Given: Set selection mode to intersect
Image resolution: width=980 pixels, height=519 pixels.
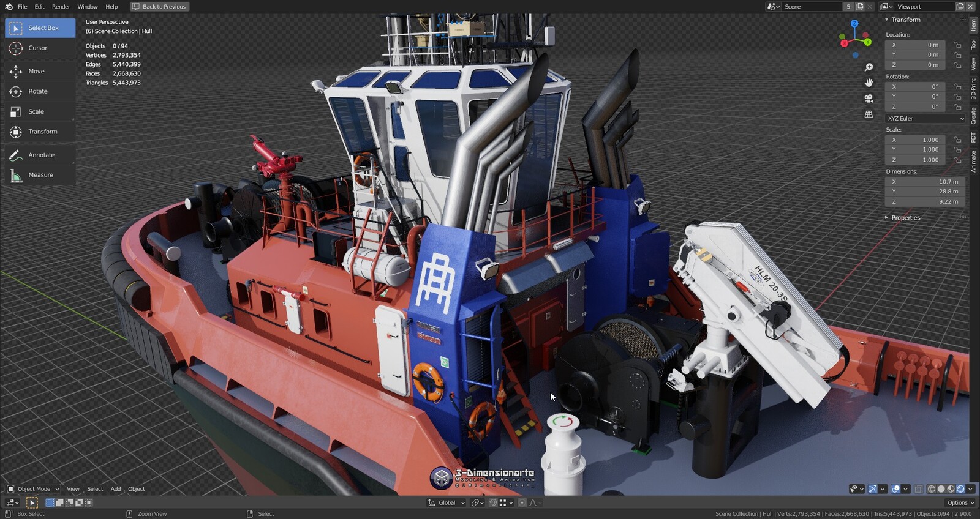Looking at the screenshot, I should pos(89,502).
